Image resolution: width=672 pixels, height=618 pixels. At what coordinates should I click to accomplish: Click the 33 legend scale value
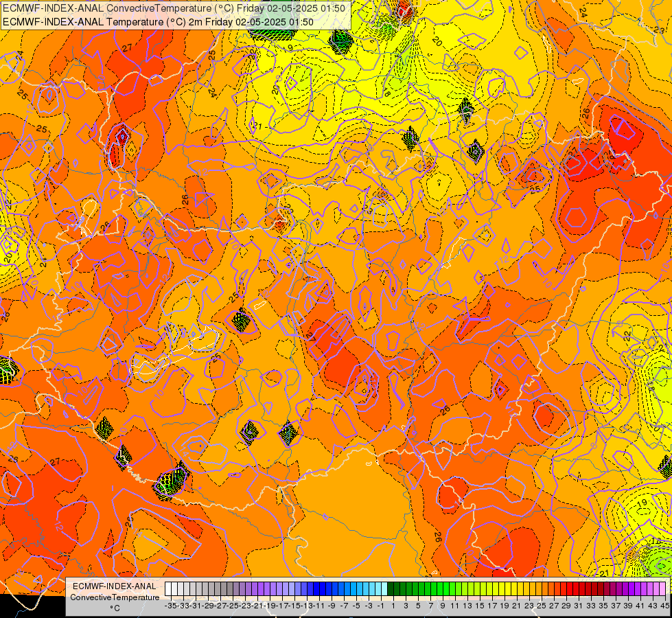(x=592, y=606)
